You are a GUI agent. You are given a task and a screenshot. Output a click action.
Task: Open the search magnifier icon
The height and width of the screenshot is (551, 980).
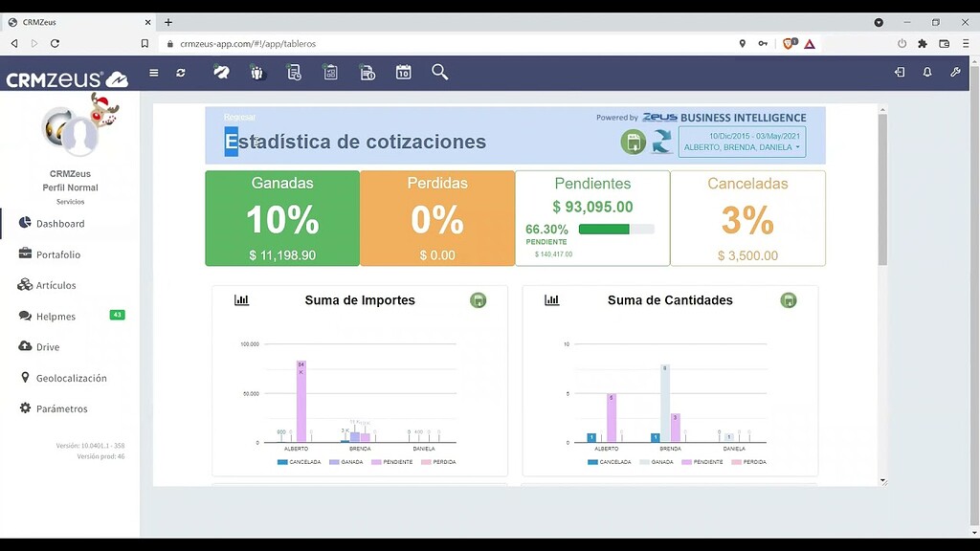pos(440,72)
